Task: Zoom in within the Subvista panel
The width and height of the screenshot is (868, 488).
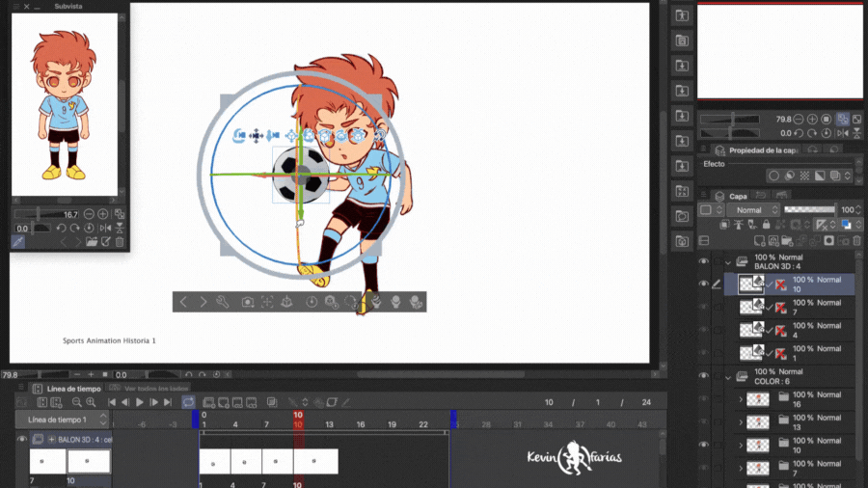Action: click(103, 214)
